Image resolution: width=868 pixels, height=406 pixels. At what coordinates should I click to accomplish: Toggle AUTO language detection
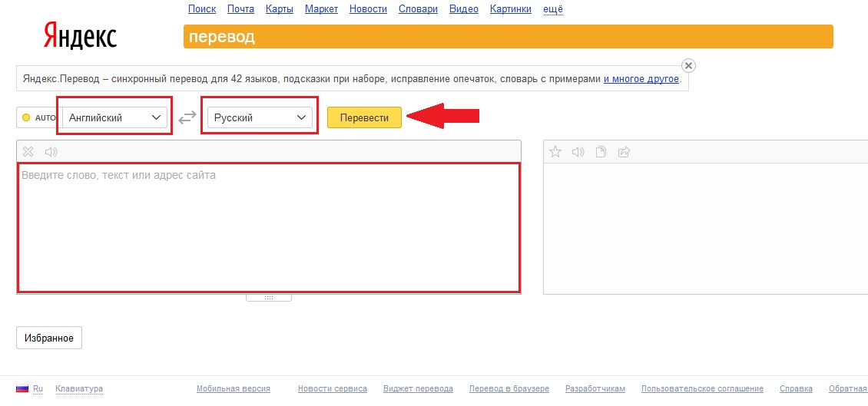pos(39,117)
